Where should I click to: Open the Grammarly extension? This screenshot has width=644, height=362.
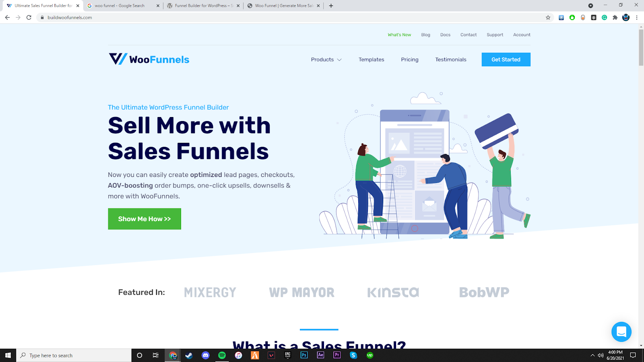coord(604,17)
